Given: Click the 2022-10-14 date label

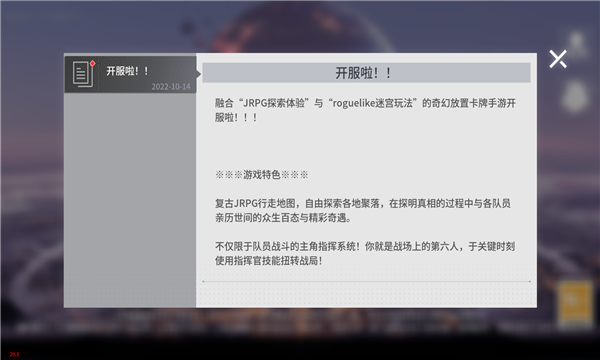Looking at the screenshot, I should click(x=171, y=86).
